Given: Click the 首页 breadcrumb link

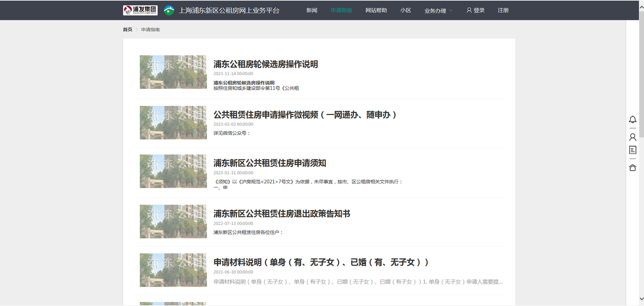Looking at the screenshot, I should [127, 29].
